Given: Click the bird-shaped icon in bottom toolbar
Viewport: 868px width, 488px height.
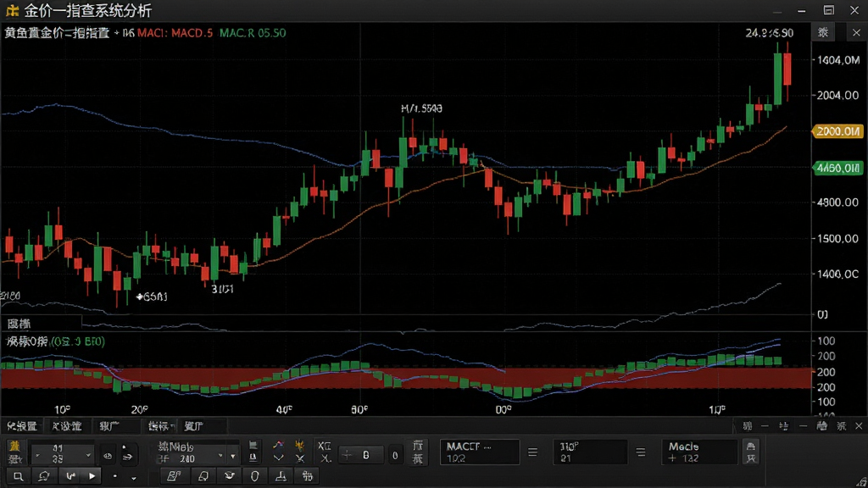Looking at the screenshot, I should 229,476.
